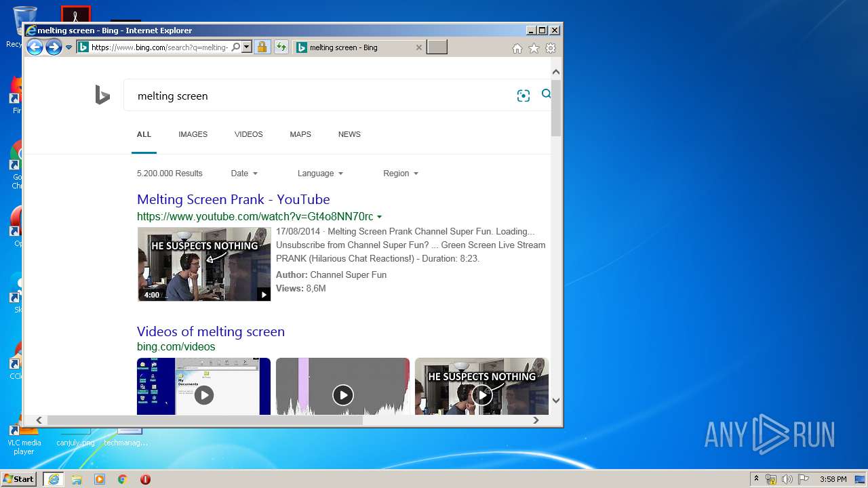Start a visual search with camera icon
Viewport: 868px width, 488px height.
(523, 96)
